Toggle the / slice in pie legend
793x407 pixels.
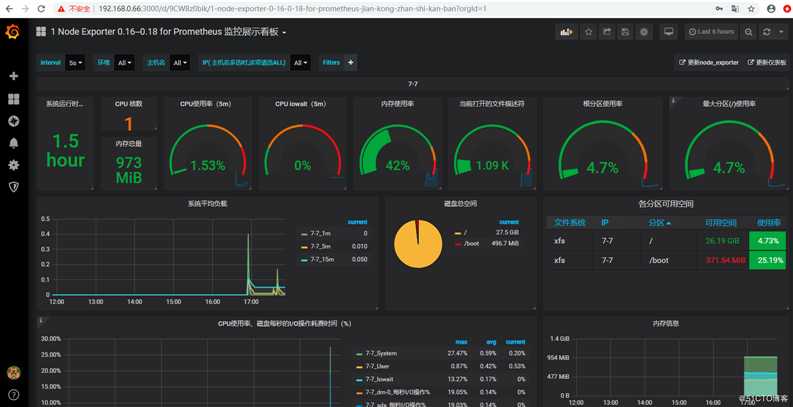point(465,233)
